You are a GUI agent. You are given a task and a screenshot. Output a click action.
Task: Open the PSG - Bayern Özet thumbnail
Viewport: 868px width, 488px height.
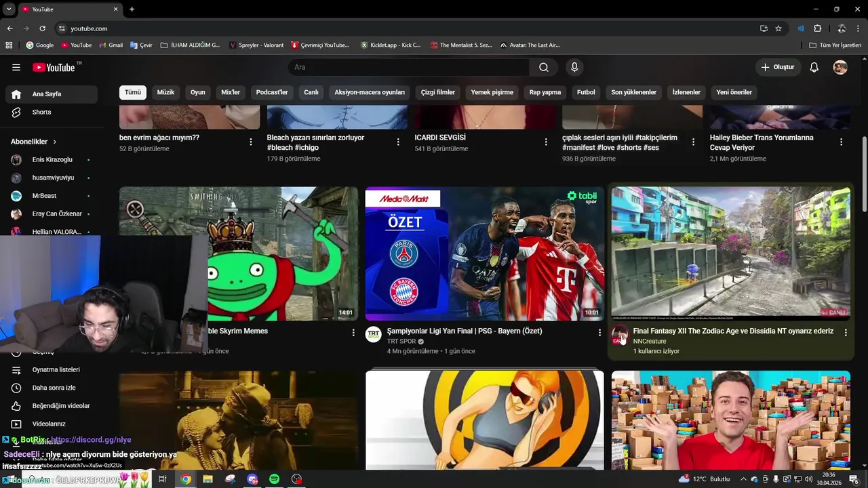pos(484,254)
